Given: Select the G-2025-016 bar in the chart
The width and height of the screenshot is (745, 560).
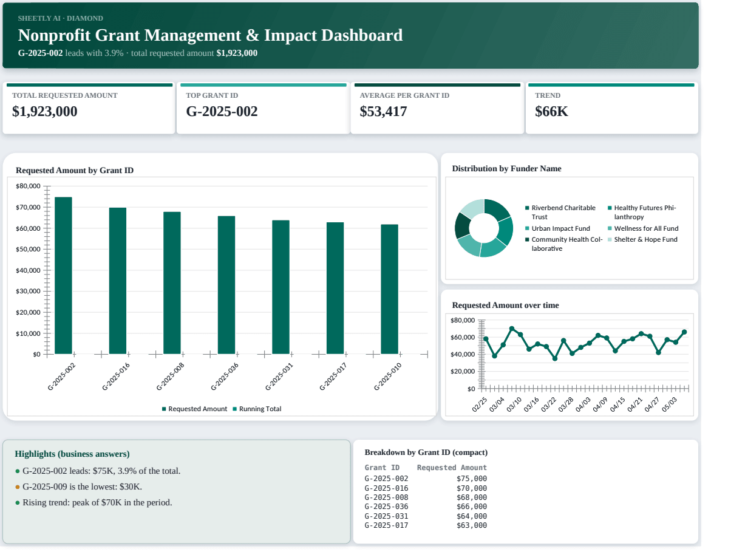Looking at the screenshot, I should 118,281.
